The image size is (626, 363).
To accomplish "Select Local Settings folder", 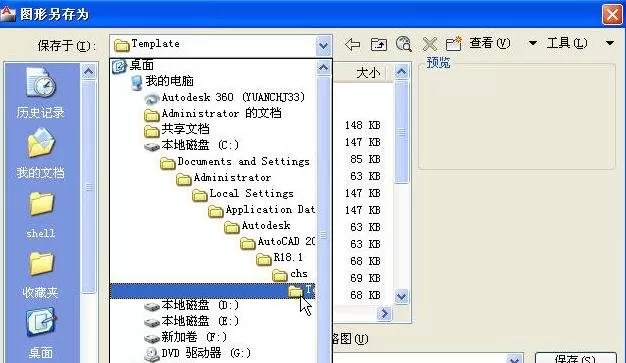I will click(x=243, y=194).
